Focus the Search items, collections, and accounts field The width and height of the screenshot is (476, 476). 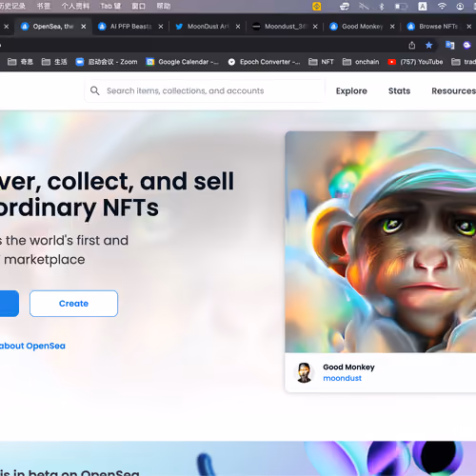point(205,90)
